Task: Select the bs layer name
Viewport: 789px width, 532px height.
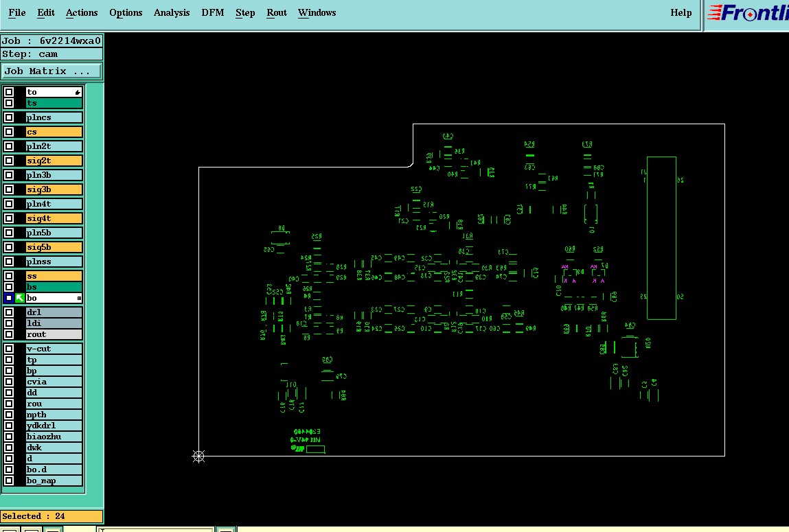Action: [54, 287]
